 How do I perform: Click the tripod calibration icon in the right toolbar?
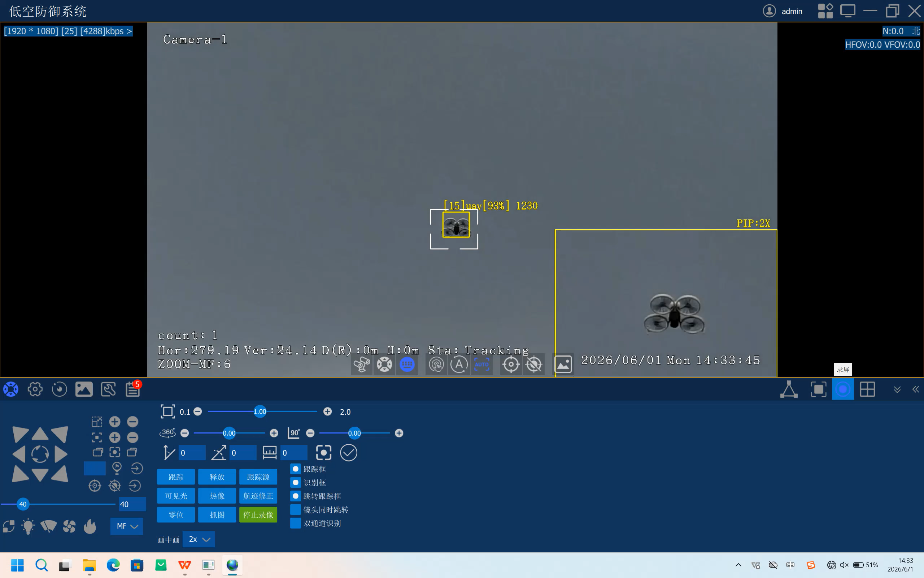click(789, 389)
